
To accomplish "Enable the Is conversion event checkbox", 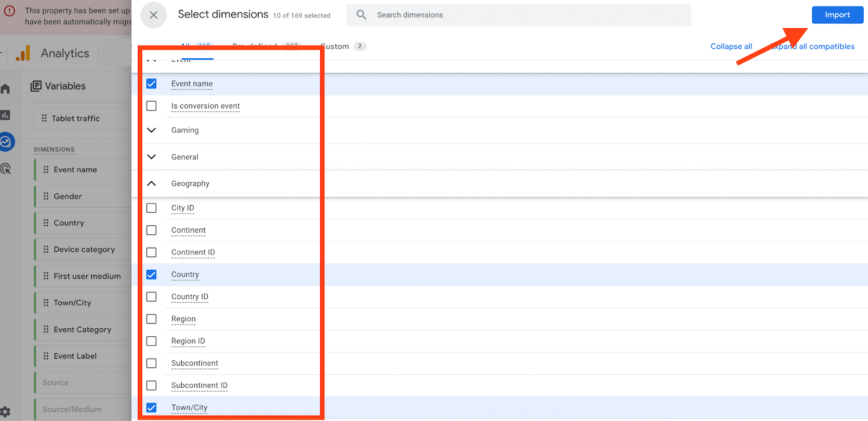I will pos(151,106).
